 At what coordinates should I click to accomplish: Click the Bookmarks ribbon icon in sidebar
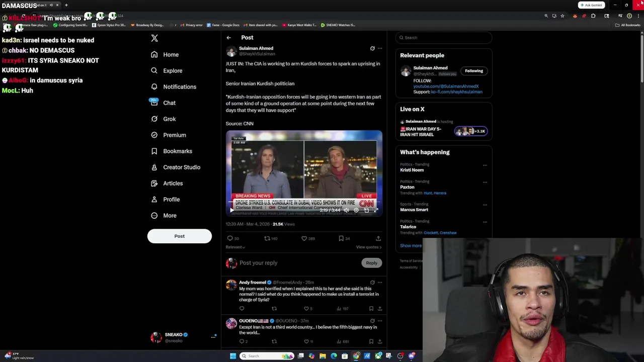coord(154,151)
